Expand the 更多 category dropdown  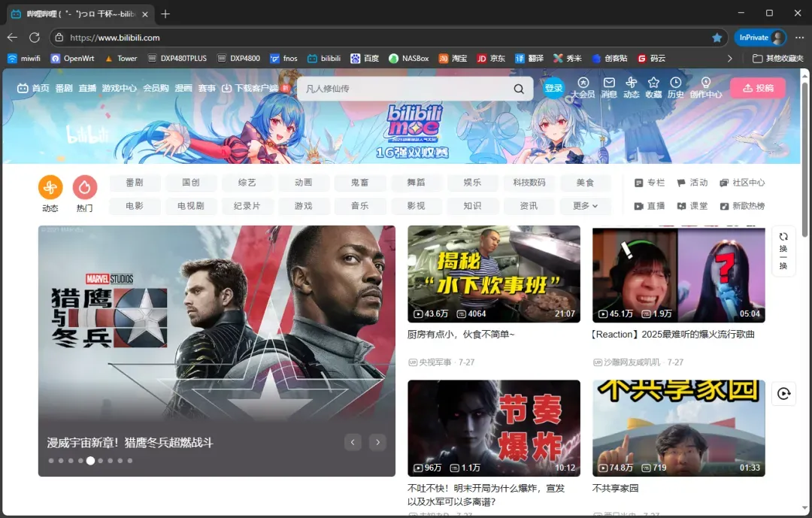tap(585, 206)
